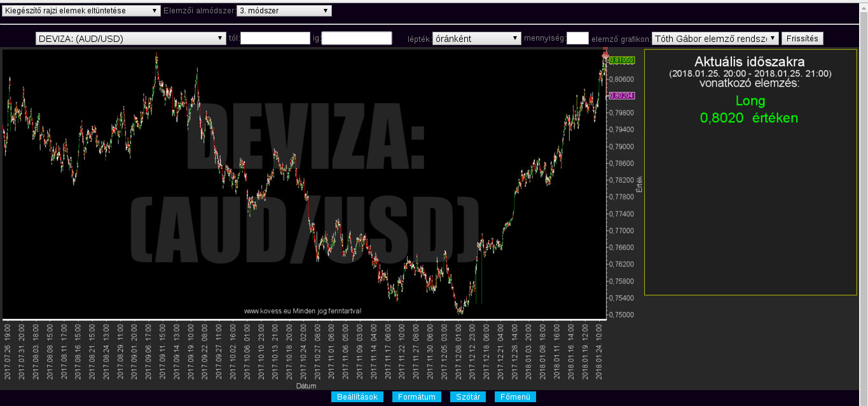Click the magenta 0,80204 price tag
This screenshot has width=868, height=406.
[x=621, y=96]
